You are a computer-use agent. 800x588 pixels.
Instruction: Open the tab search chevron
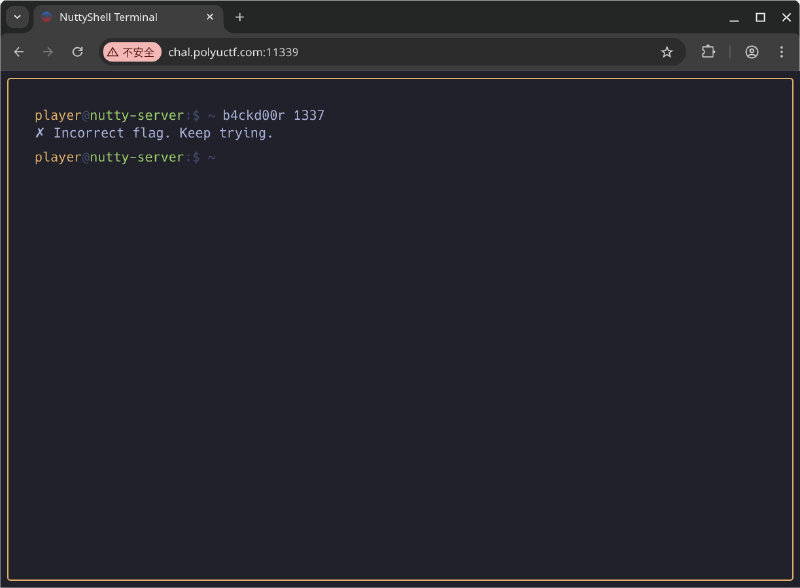16,17
